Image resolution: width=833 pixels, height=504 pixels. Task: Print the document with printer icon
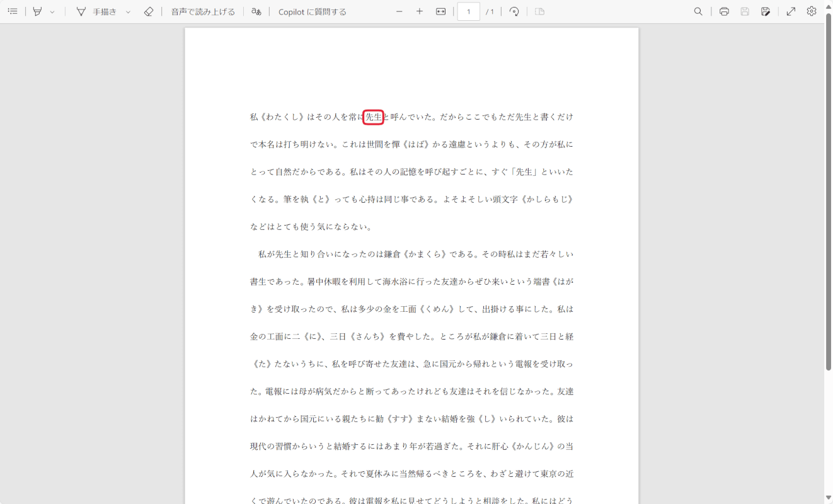[724, 11]
